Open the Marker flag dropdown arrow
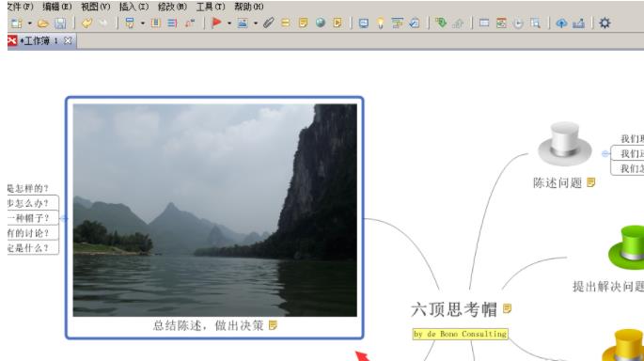The width and height of the screenshot is (644, 361). tap(229, 24)
